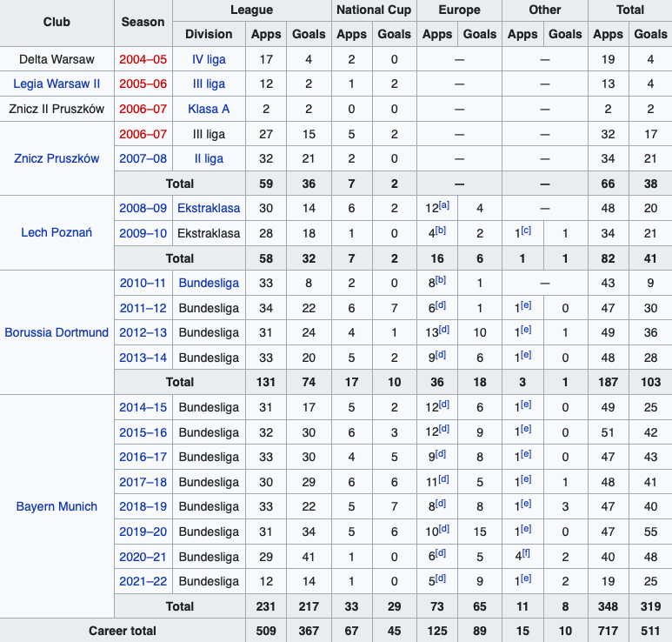The width and height of the screenshot is (672, 642).
Task: Click footnote [d] in the 2012–13 Europe apps
Action: pos(444,330)
